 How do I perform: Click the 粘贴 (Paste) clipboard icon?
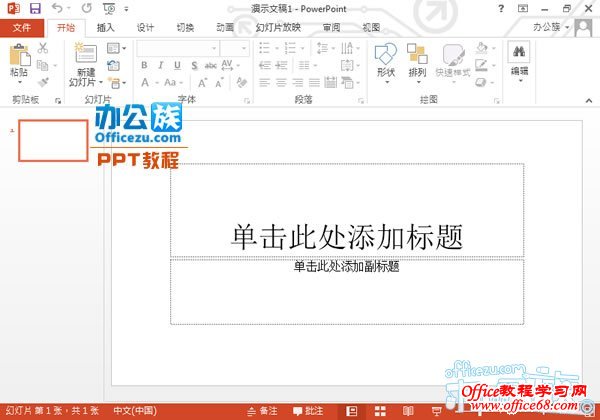pyautogui.click(x=20, y=54)
